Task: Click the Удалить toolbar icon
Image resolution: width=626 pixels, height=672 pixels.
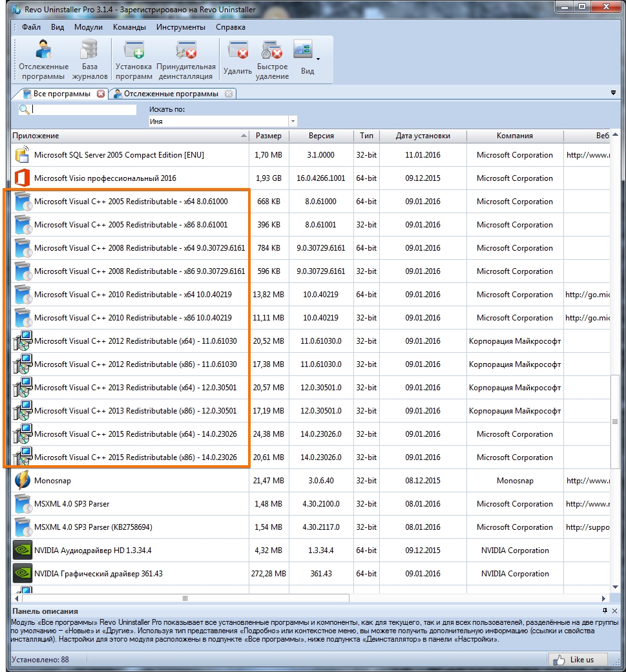Action: [x=237, y=59]
